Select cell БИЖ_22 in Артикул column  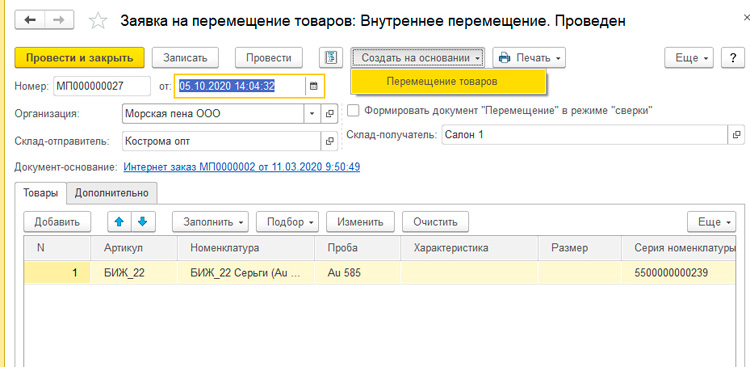pyautogui.click(x=134, y=273)
